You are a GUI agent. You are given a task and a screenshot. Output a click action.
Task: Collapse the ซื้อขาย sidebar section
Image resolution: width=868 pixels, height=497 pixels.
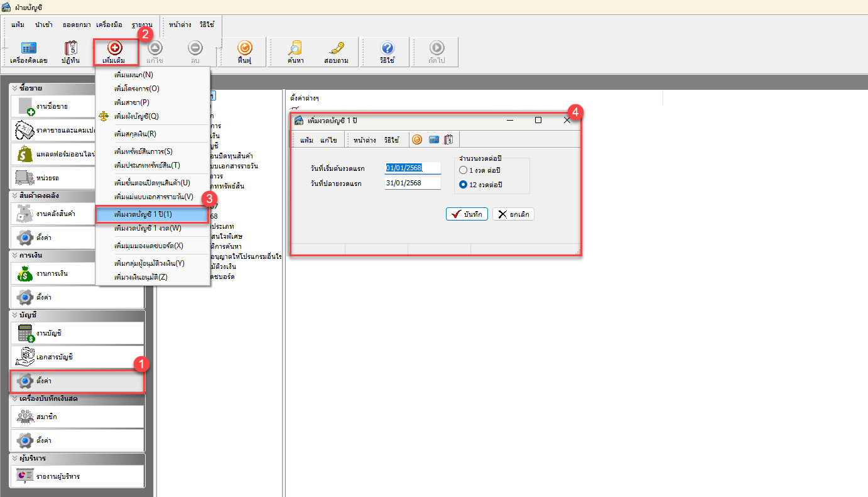pyautogui.click(x=15, y=88)
